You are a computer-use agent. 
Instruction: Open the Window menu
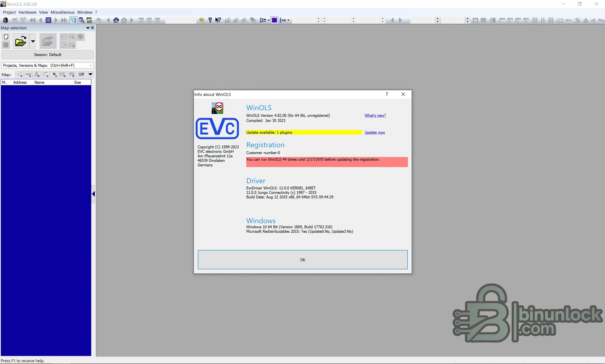[85, 12]
